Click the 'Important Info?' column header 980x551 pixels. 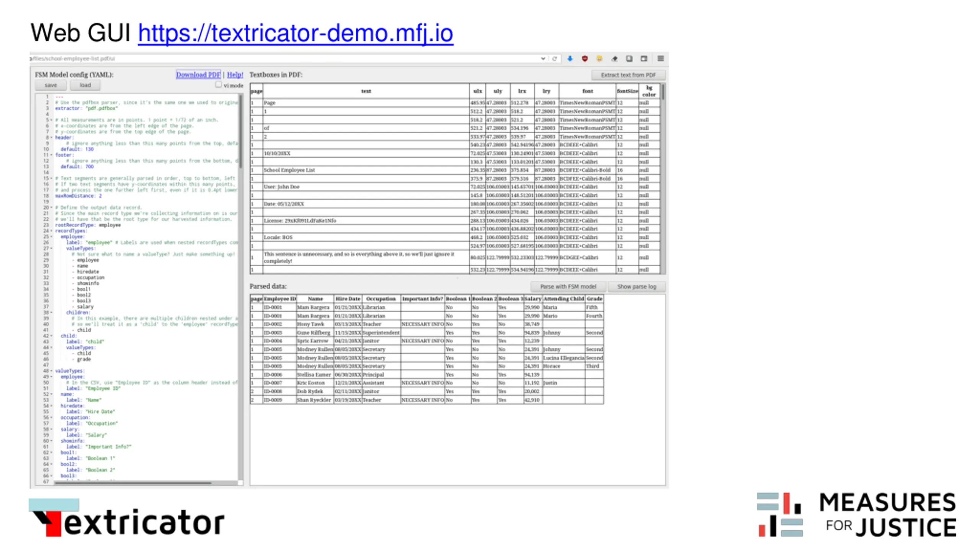click(x=423, y=299)
